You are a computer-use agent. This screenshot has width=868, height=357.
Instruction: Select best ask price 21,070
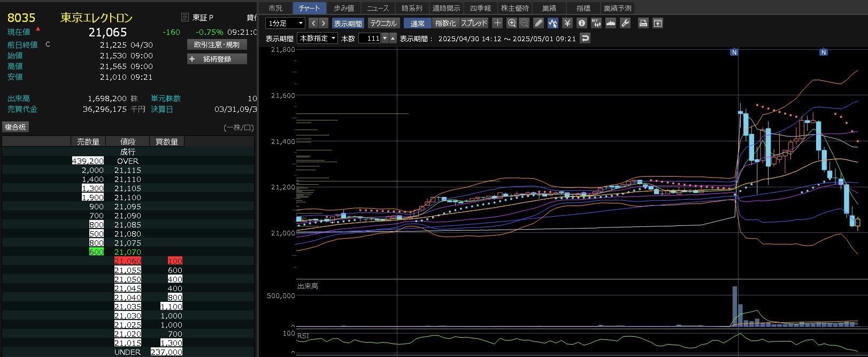pos(128,252)
